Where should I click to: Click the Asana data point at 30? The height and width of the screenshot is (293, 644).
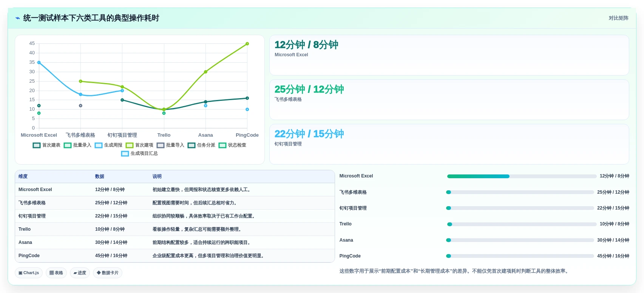(205, 72)
